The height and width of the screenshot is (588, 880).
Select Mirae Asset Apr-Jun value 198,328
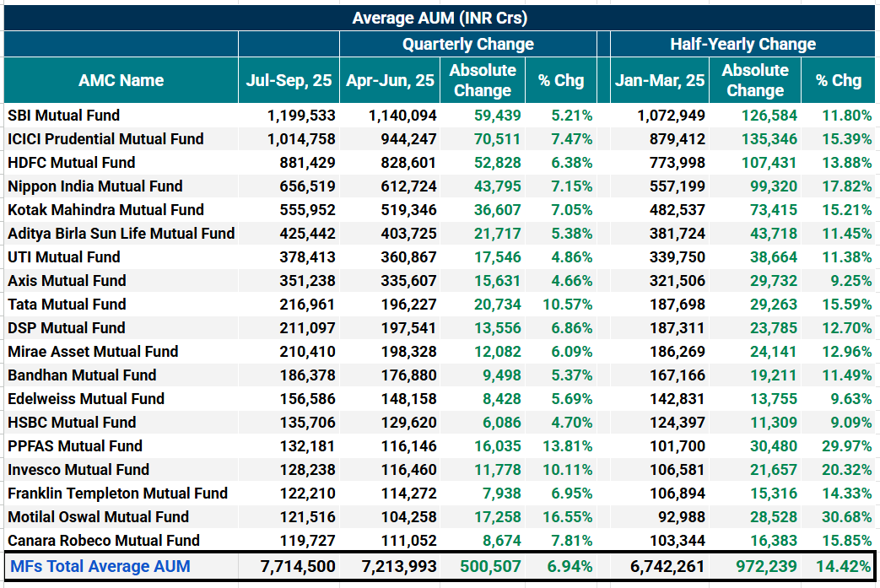[x=408, y=352]
